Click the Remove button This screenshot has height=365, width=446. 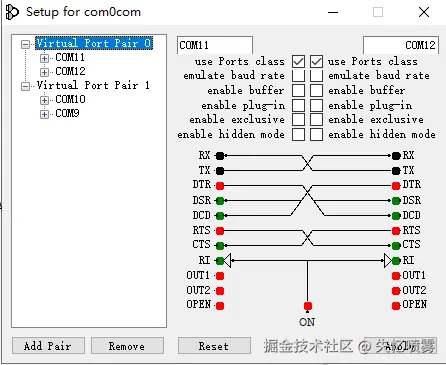coord(127,346)
